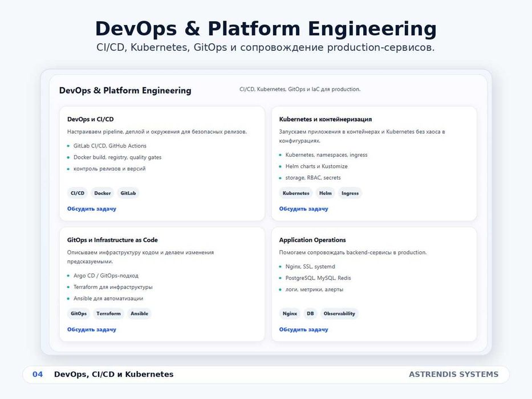The image size is (532, 399).
Task: Open 'Обсудить задачу' link in Kubernetes card
Action: click(304, 209)
